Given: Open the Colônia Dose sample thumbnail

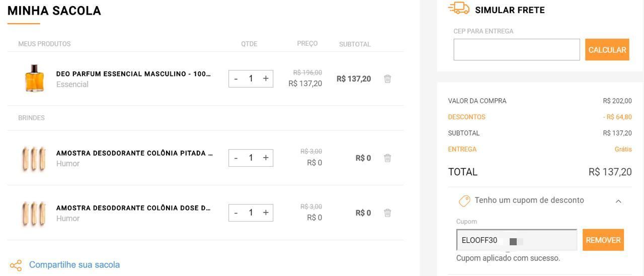Looking at the screenshot, I should click(34, 214).
